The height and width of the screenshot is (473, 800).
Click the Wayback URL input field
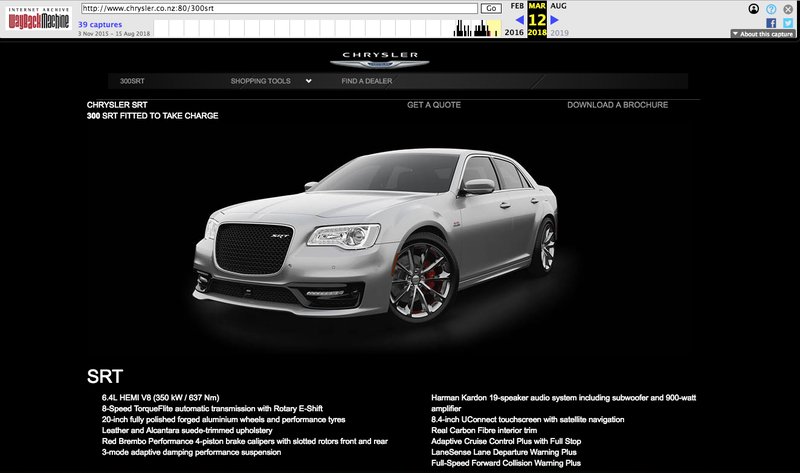(x=280, y=8)
